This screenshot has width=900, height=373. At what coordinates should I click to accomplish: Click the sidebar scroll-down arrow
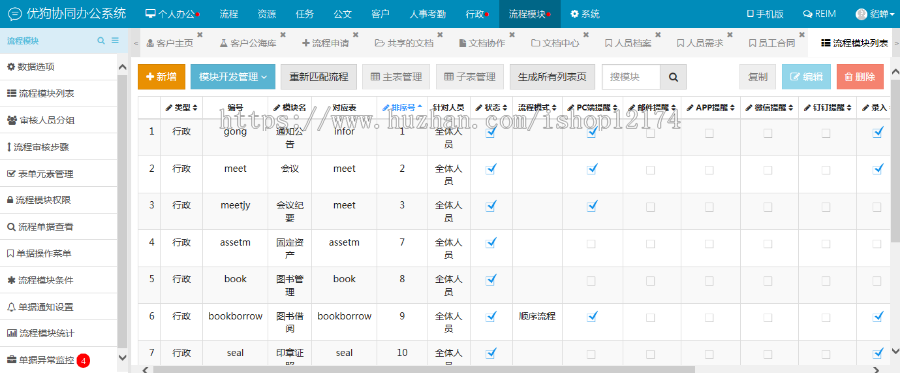click(122, 358)
